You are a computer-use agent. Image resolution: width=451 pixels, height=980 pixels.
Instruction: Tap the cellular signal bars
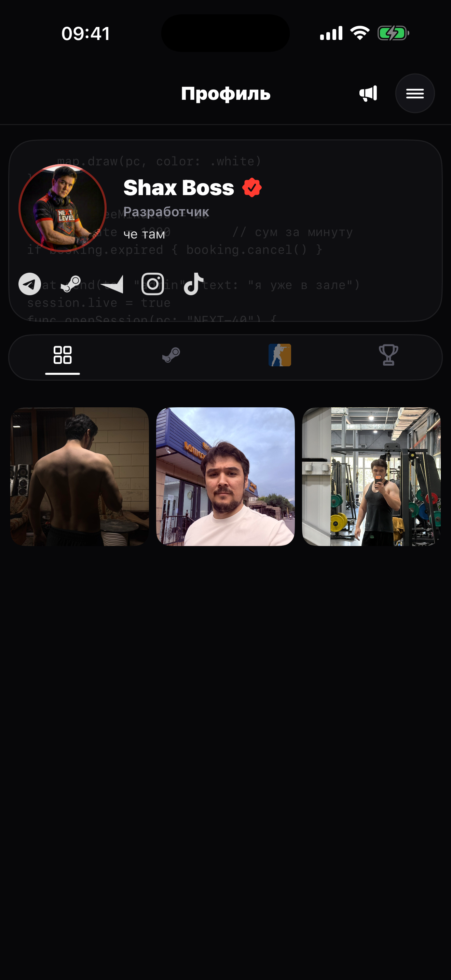tap(331, 33)
